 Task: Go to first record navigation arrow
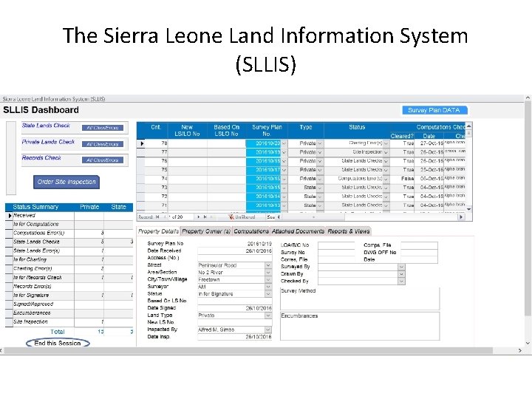pos(157,216)
